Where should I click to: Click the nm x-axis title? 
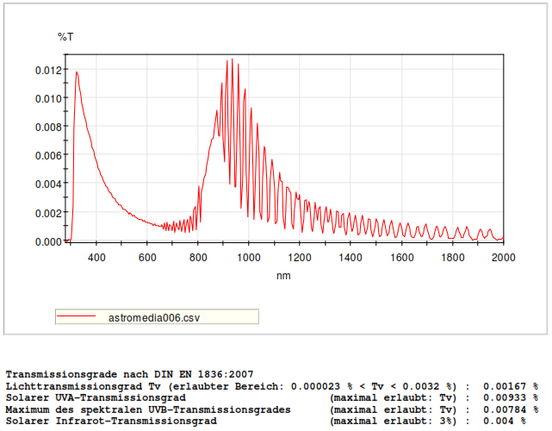pos(283,275)
